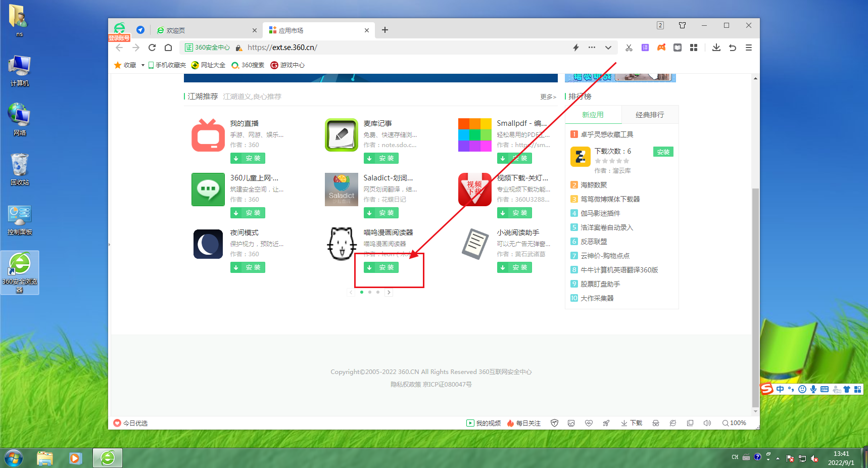Open 大作采集器 in ranking list
Image resolution: width=868 pixels, height=468 pixels.
tap(597, 298)
